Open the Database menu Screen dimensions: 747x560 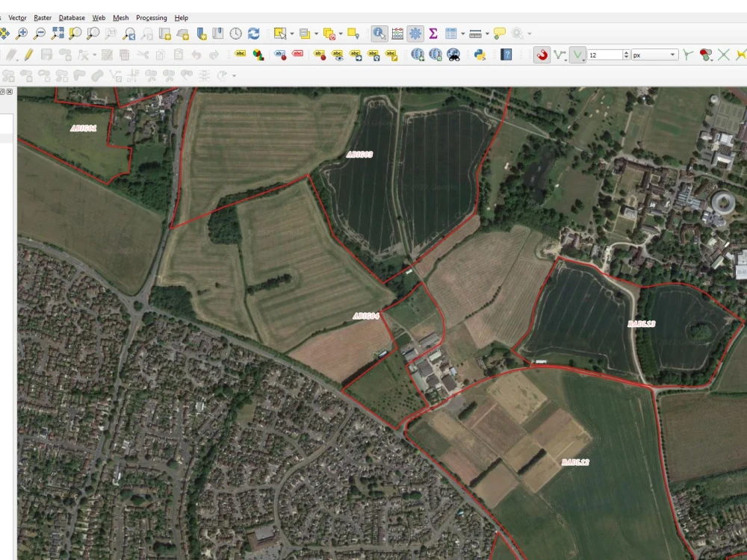pos(72,18)
